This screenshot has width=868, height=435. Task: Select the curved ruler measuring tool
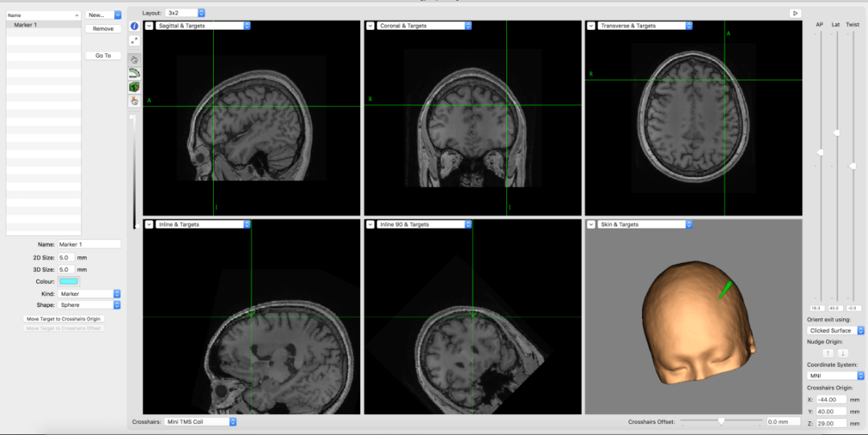134,73
